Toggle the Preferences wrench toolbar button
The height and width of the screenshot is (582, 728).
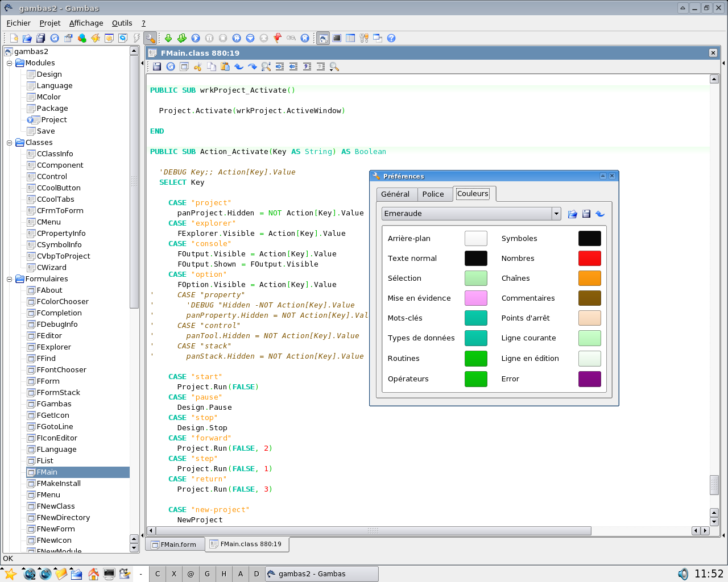coord(150,38)
